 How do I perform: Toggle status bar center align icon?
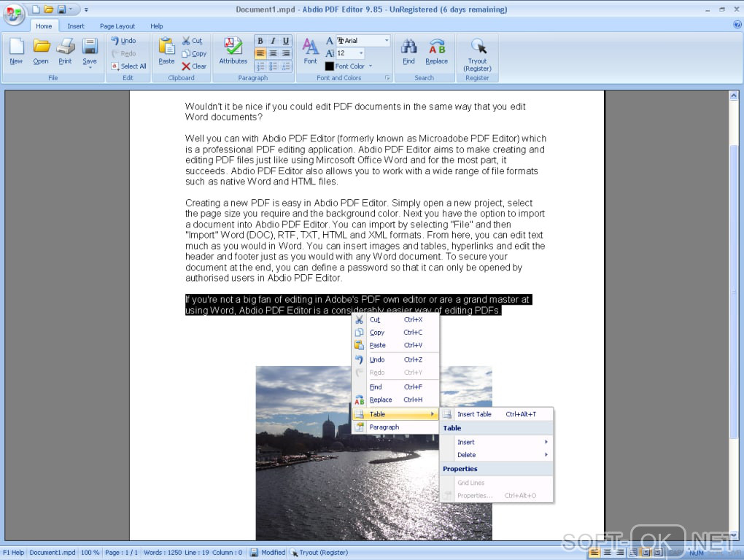(x=607, y=553)
